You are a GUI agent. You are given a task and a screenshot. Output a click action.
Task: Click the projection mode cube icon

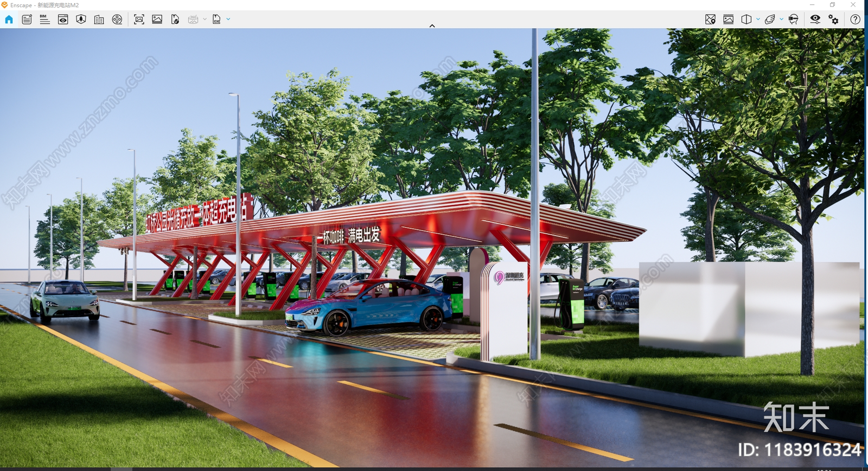click(x=746, y=20)
